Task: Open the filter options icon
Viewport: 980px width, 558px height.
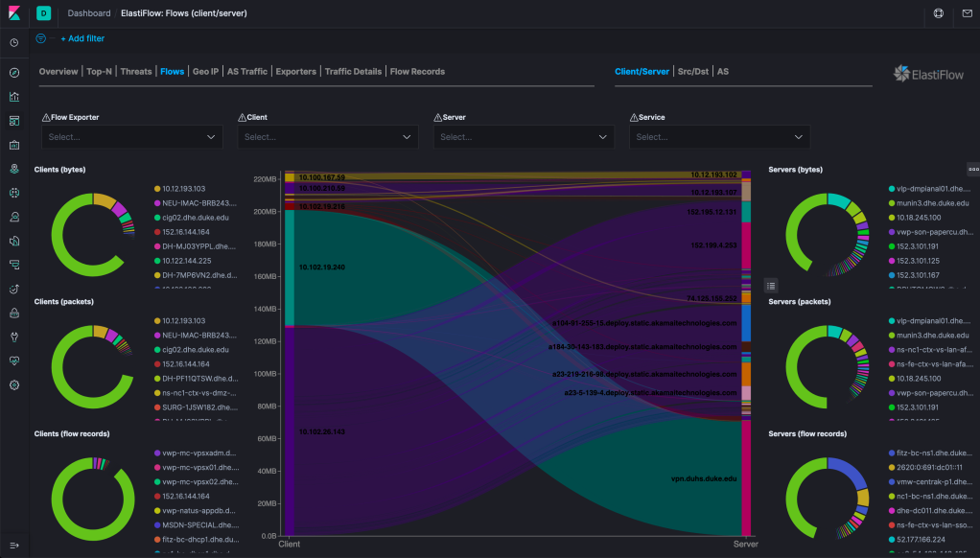Action: pos(40,38)
